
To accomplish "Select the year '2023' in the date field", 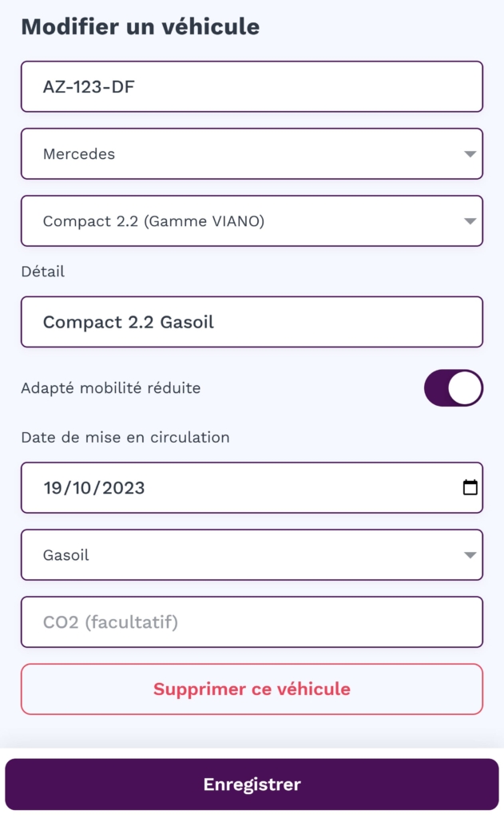I will pyautogui.click(x=121, y=488).
